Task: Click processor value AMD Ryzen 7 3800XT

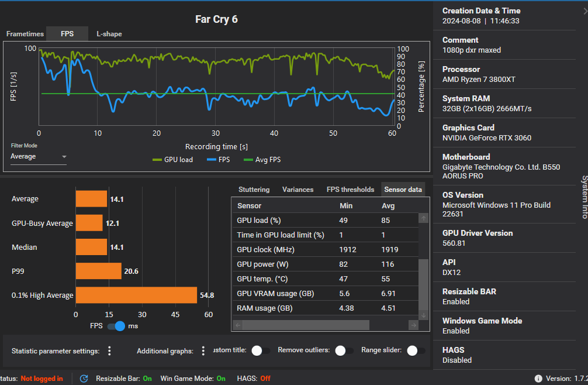Action: [479, 79]
